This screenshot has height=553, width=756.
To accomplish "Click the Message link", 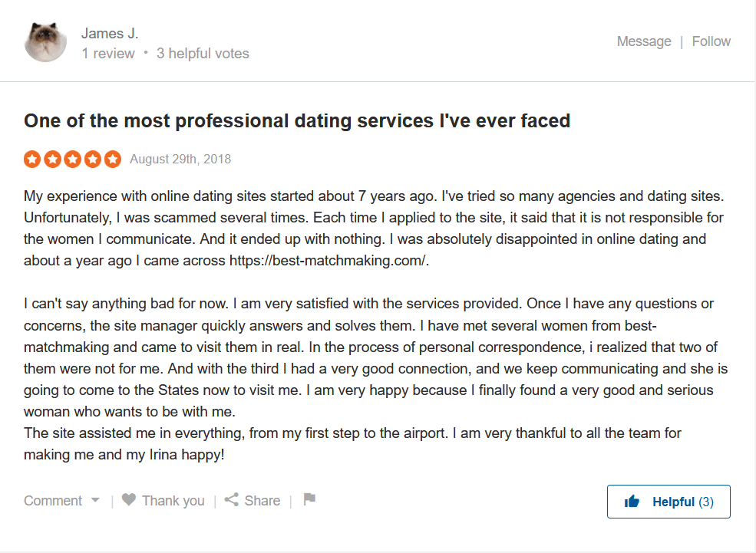I will pyautogui.click(x=644, y=41).
